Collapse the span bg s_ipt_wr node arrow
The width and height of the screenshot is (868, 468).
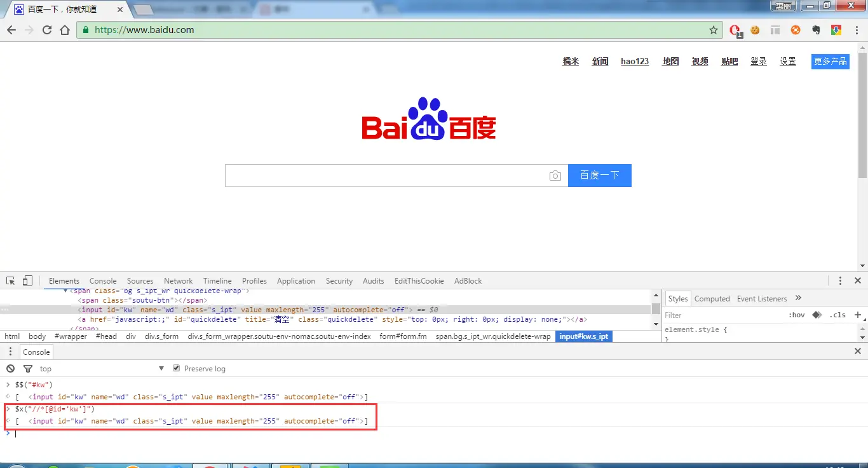(65, 291)
